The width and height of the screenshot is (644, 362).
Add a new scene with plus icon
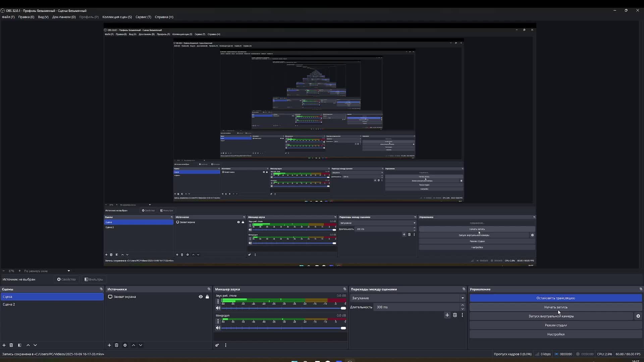tap(4, 345)
